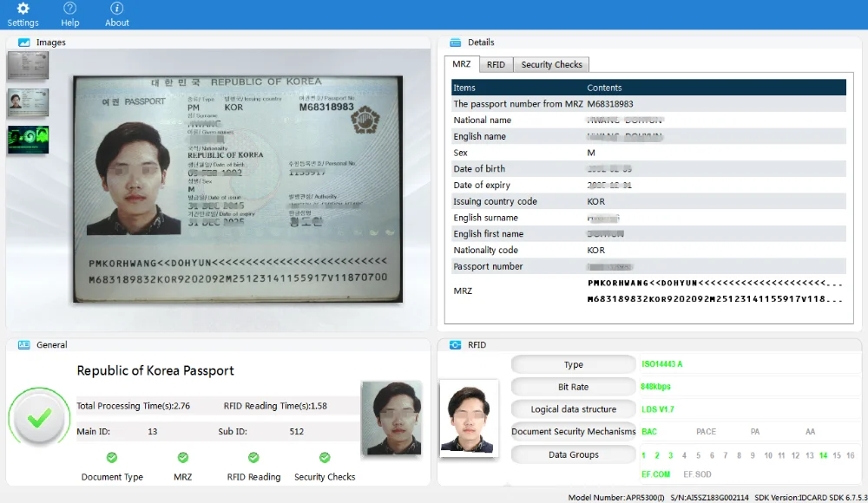Click the RFID panel header icon
Screen dimensions: 868x503
point(455,345)
